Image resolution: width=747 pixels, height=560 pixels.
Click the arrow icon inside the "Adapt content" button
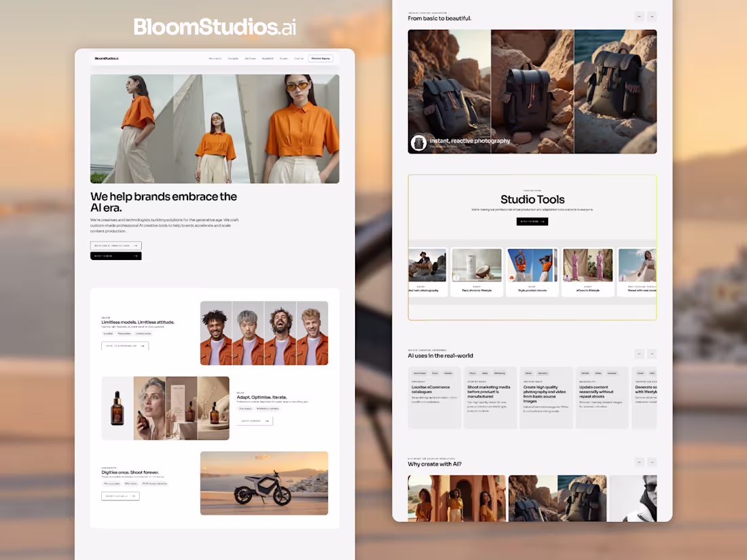click(267, 421)
